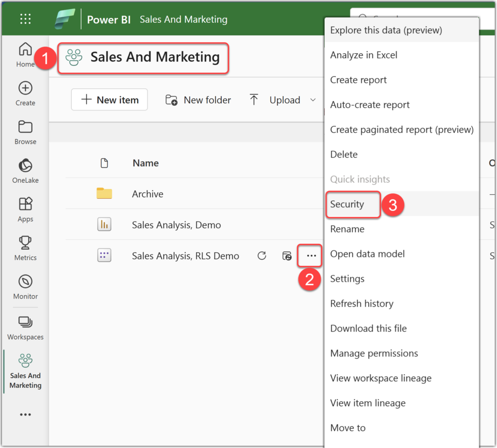
Task: Click the workspace people icon beside title
Action: [x=74, y=57]
